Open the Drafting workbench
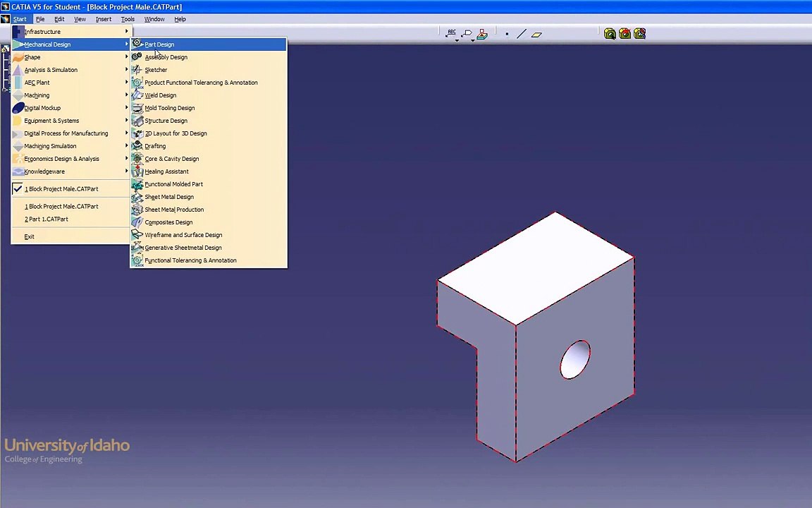This screenshot has height=508, width=812. (x=208, y=145)
